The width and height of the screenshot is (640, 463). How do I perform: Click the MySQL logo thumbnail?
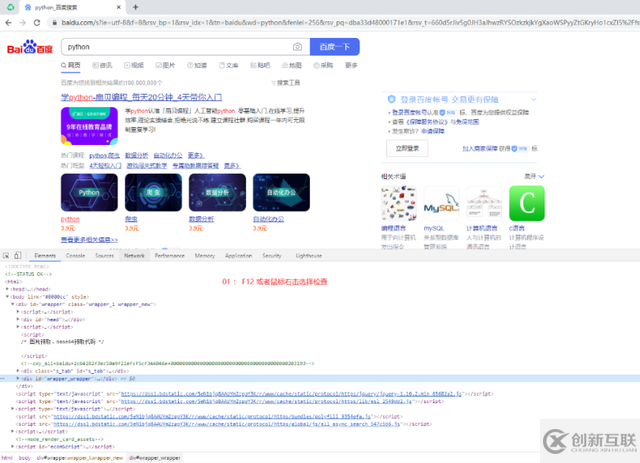(x=441, y=203)
